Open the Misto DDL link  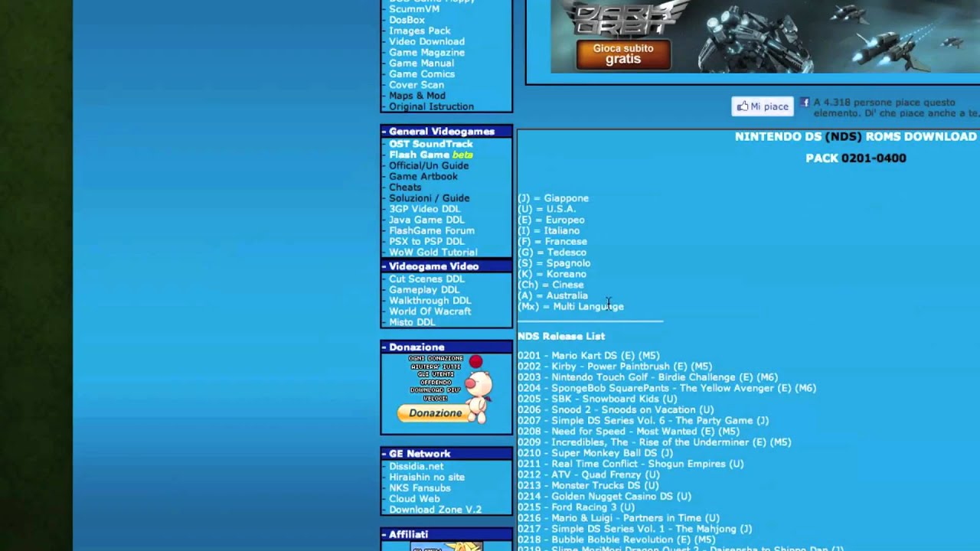(x=412, y=322)
